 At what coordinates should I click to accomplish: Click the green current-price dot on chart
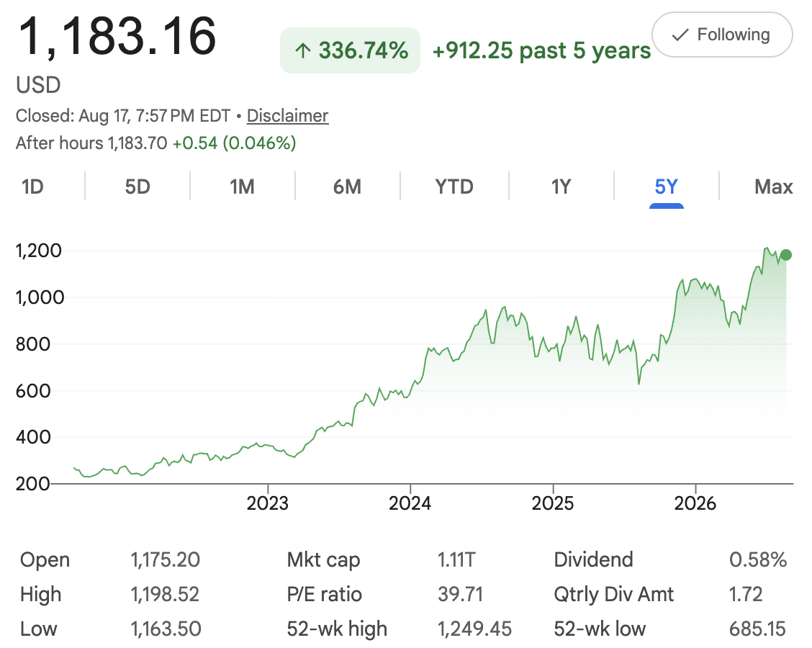pyautogui.click(x=785, y=255)
